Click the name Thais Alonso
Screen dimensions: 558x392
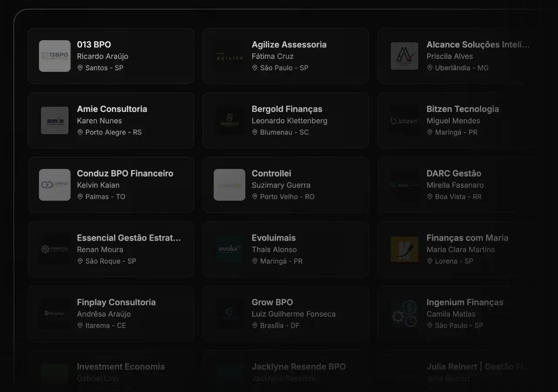274,250
